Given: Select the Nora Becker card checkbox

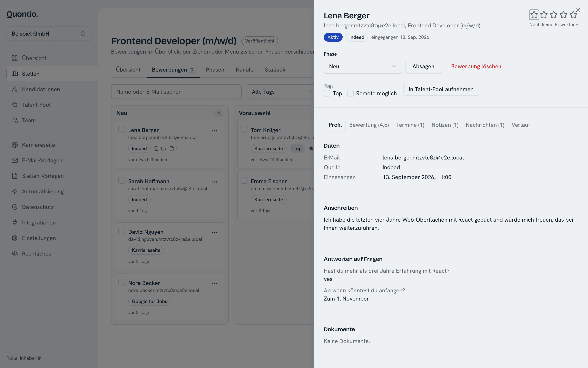Looking at the screenshot, I should tap(121, 282).
